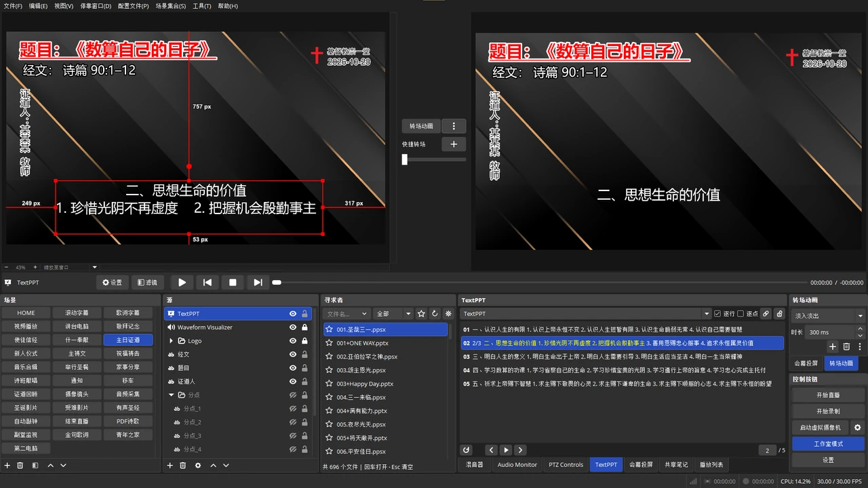Open the 工具(T) menu
This screenshot has width=868, height=488.
coord(202,6)
